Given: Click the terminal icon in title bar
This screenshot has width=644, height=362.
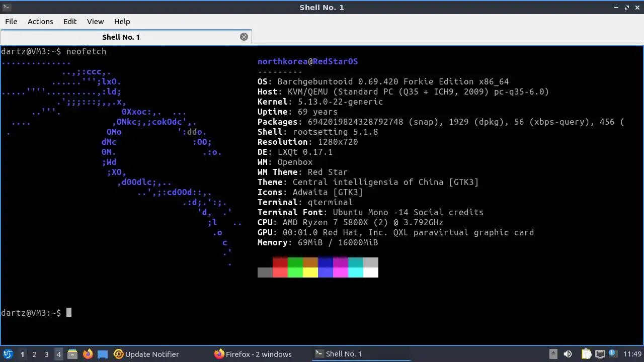Looking at the screenshot, I should pos(7,7).
